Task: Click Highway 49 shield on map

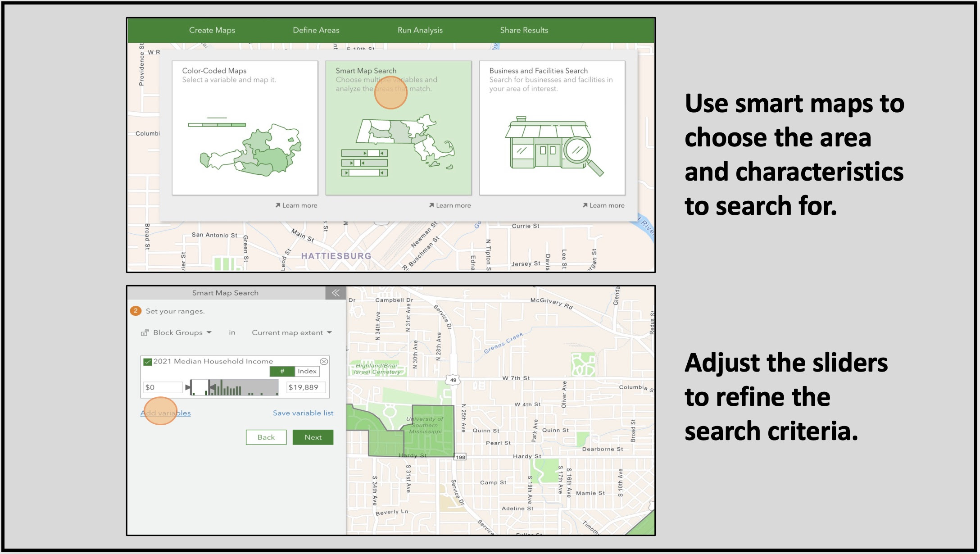Action: point(453,380)
